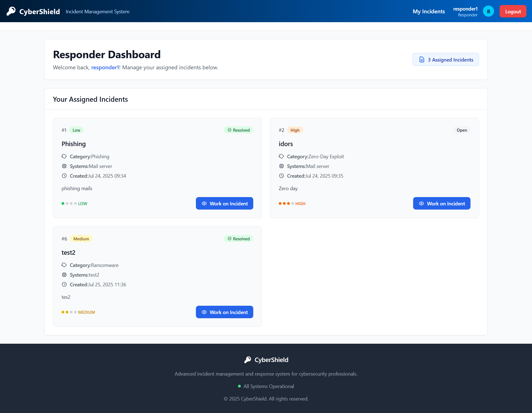
Task: Click the chip icon beside Systems:test2
Action: pyautogui.click(x=64, y=275)
